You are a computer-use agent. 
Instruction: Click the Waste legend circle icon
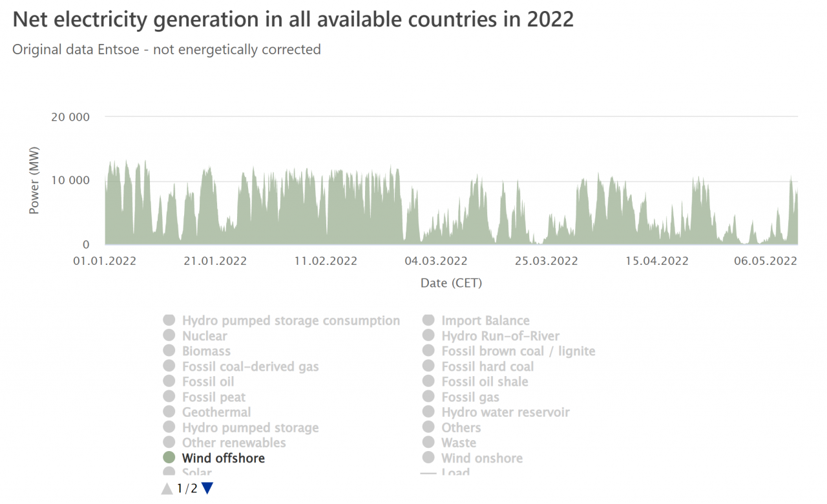point(428,443)
